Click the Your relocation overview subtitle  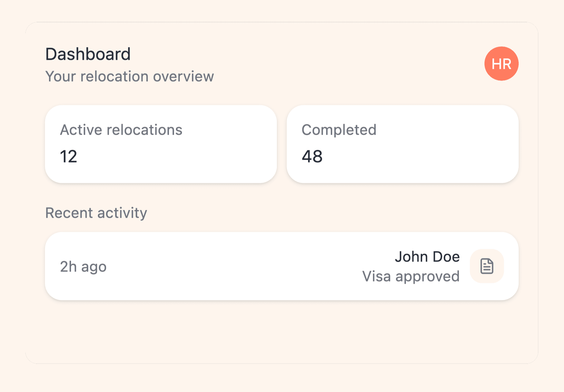coord(129,76)
